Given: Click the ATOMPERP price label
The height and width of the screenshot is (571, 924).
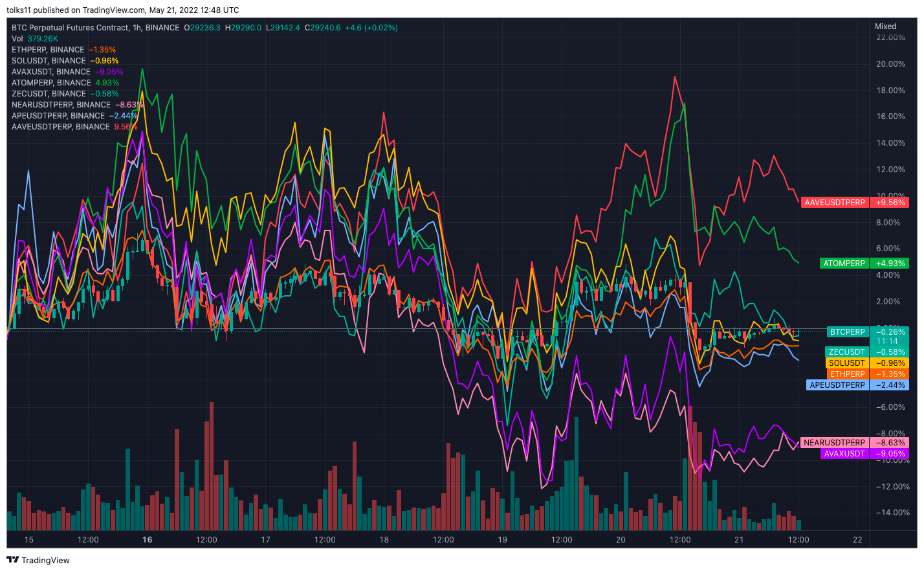Looking at the screenshot, I should click(844, 263).
